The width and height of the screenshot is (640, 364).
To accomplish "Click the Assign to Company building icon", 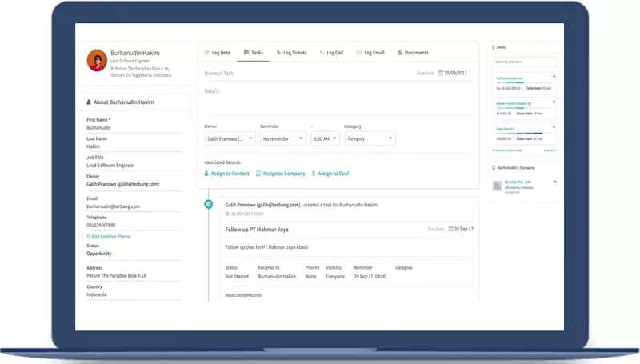I will click(259, 174).
